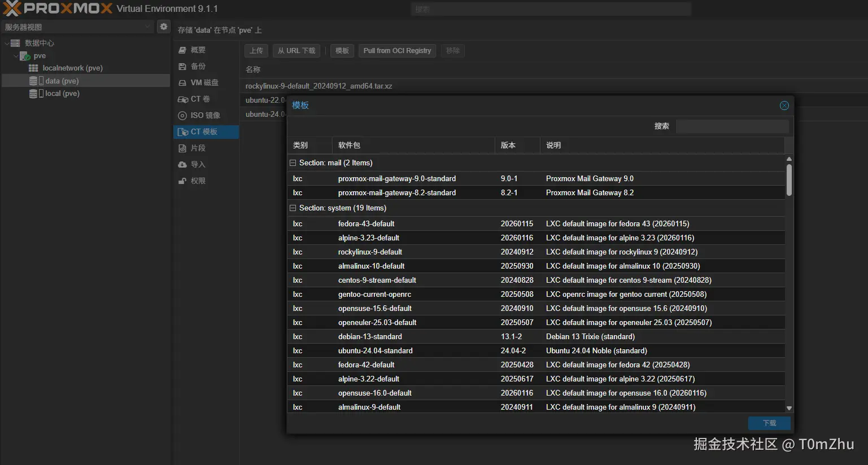
Task: Click the 移除 remove button
Action: (453, 51)
